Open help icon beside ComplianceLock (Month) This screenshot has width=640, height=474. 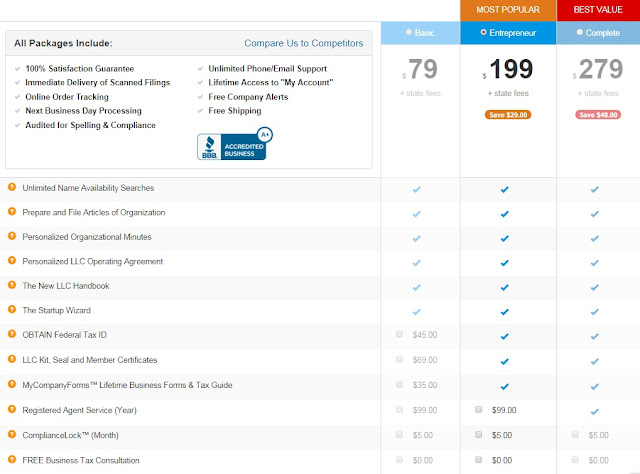pyautogui.click(x=12, y=434)
